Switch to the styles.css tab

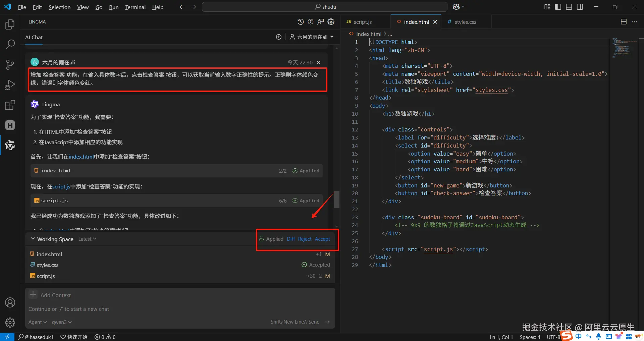click(x=465, y=22)
